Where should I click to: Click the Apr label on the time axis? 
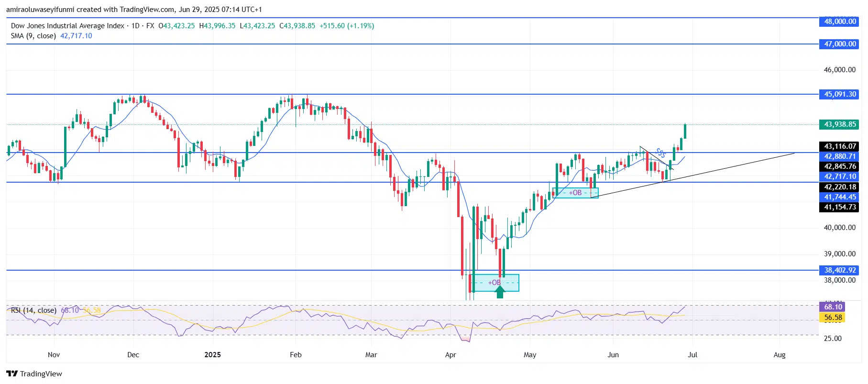(450, 355)
